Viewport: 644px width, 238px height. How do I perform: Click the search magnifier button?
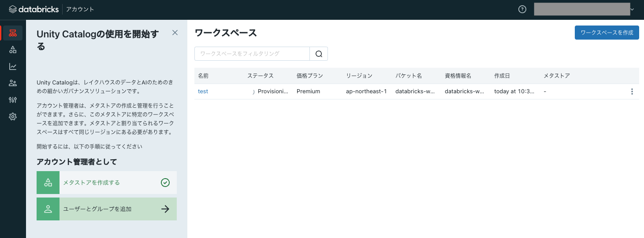click(319, 54)
